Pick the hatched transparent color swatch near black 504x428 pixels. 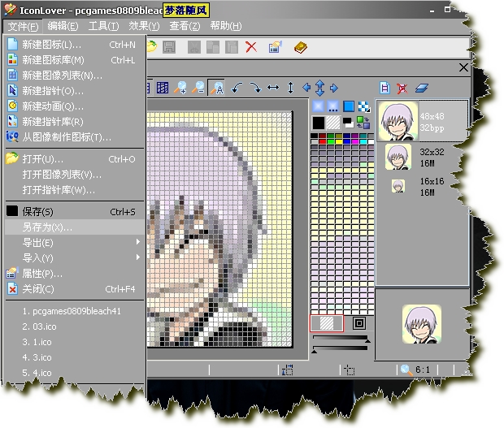coord(333,123)
